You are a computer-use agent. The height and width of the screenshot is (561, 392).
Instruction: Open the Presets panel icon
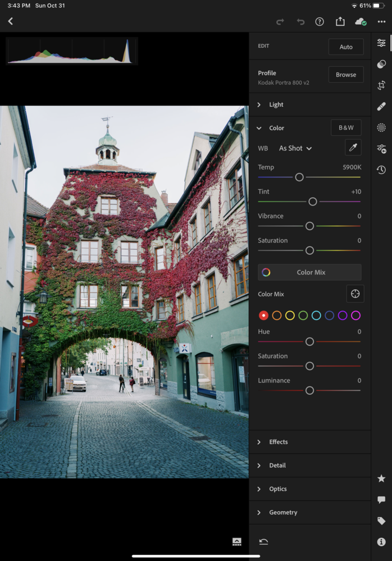[x=381, y=64]
